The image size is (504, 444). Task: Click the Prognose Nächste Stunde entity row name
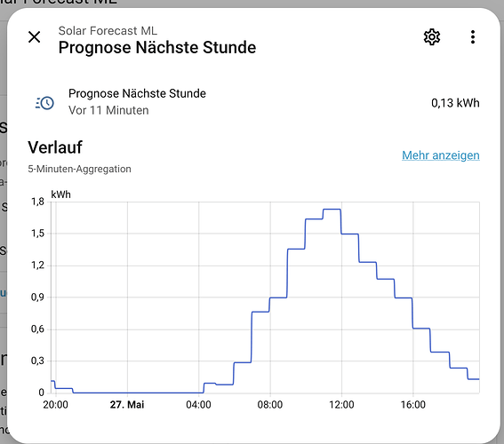pyautogui.click(x=137, y=93)
